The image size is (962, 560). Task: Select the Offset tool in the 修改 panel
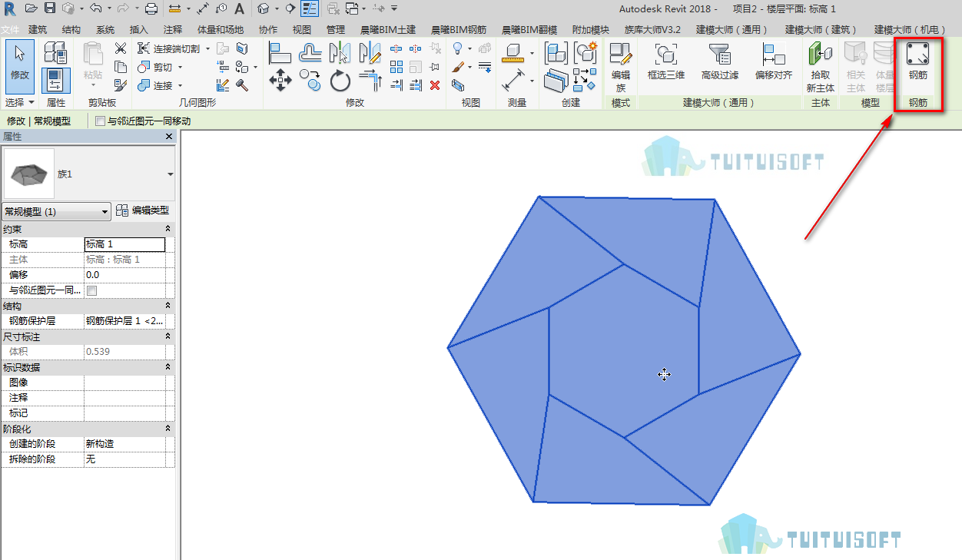click(310, 52)
